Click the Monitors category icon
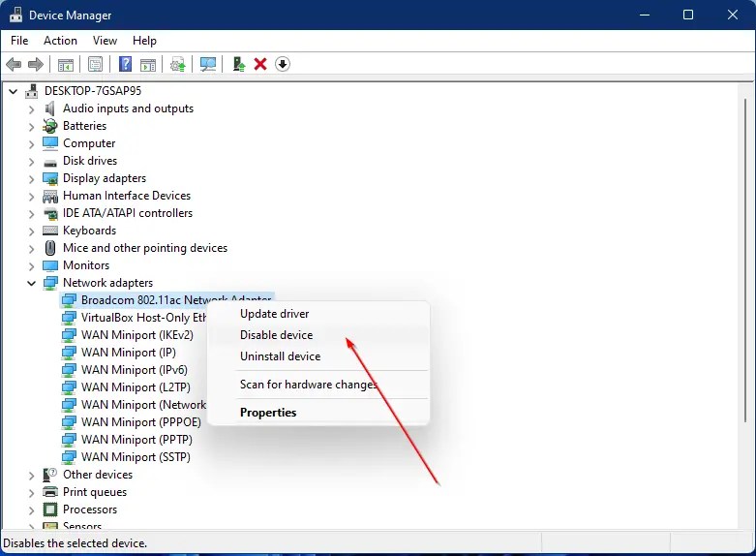Screen dimensions: 756x556 pos(50,266)
